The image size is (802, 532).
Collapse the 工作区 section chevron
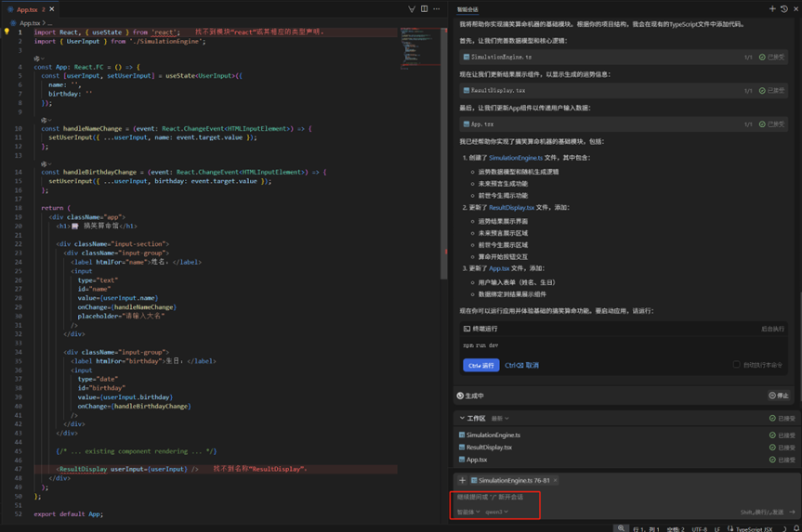click(x=462, y=418)
